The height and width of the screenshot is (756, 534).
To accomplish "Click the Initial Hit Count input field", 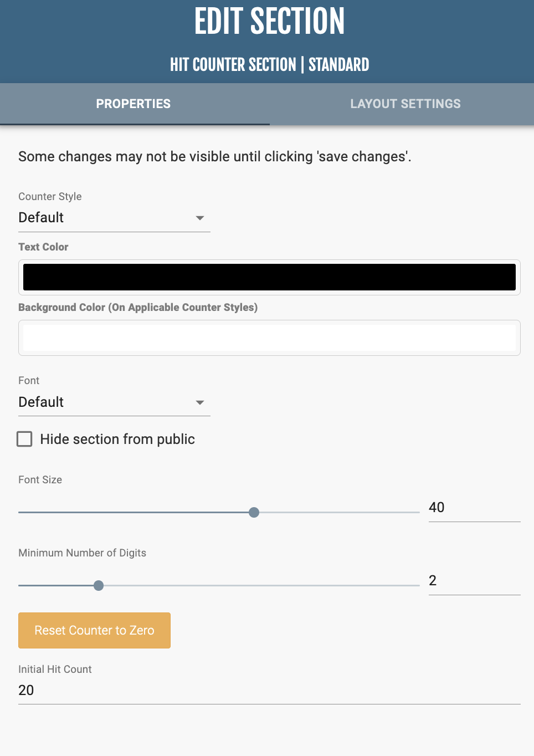I will pos(269,691).
